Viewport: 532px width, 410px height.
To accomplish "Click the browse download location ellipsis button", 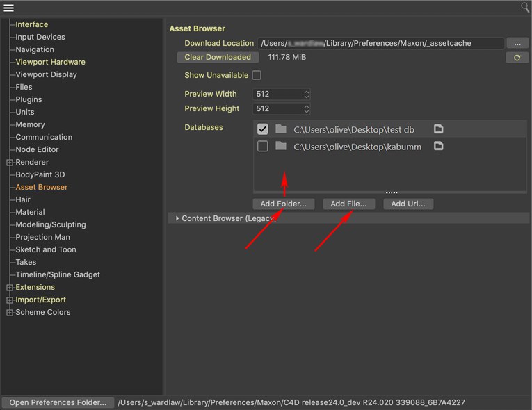I will [517, 43].
